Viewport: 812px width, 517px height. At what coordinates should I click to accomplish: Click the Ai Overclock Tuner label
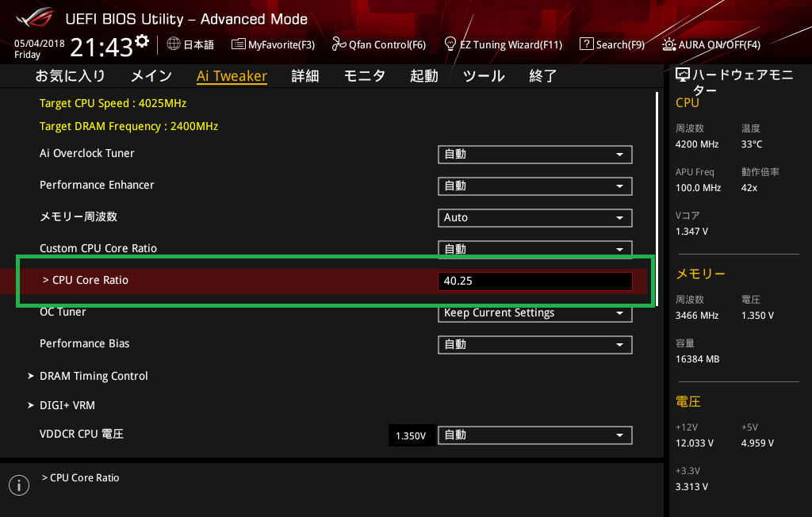point(87,153)
